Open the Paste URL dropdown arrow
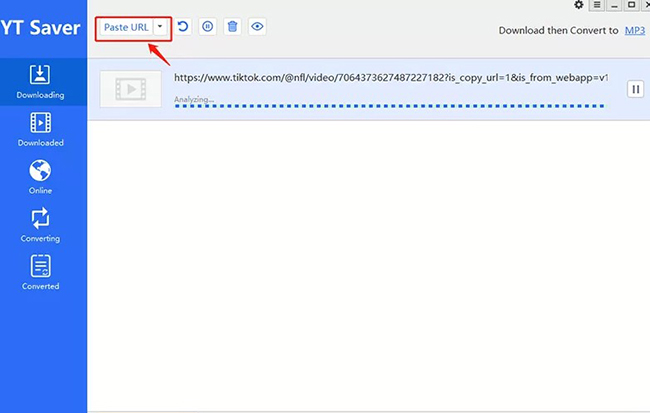The width and height of the screenshot is (650, 413). (x=160, y=28)
